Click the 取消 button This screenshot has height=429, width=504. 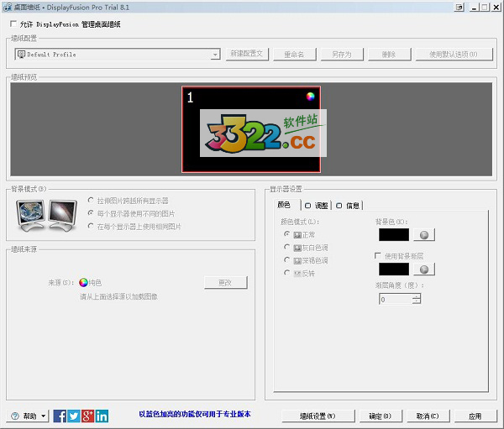428,416
